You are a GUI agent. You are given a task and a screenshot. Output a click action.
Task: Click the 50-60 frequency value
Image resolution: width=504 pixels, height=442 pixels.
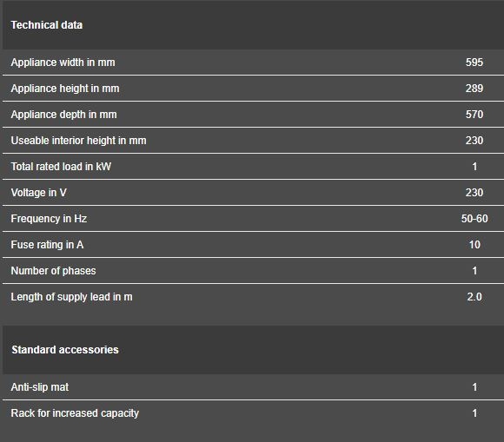(x=474, y=219)
